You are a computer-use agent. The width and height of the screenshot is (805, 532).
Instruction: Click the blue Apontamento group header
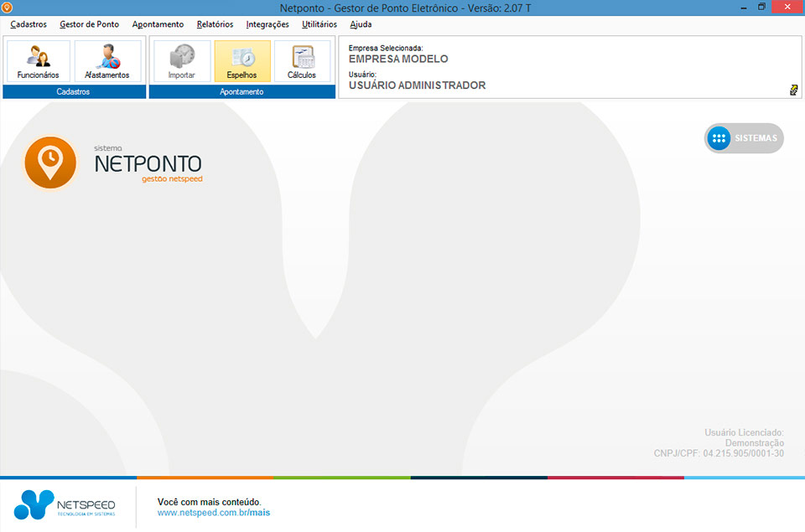coord(242,92)
